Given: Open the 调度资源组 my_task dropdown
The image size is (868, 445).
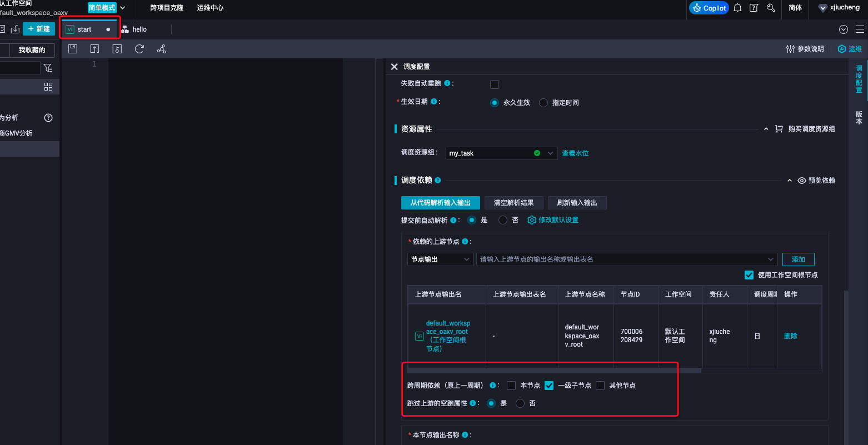Looking at the screenshot, I should click(x=501, y=153).
